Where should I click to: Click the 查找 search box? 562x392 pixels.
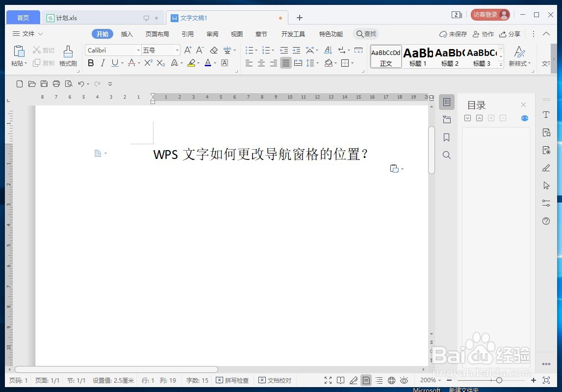coord(366,34)
